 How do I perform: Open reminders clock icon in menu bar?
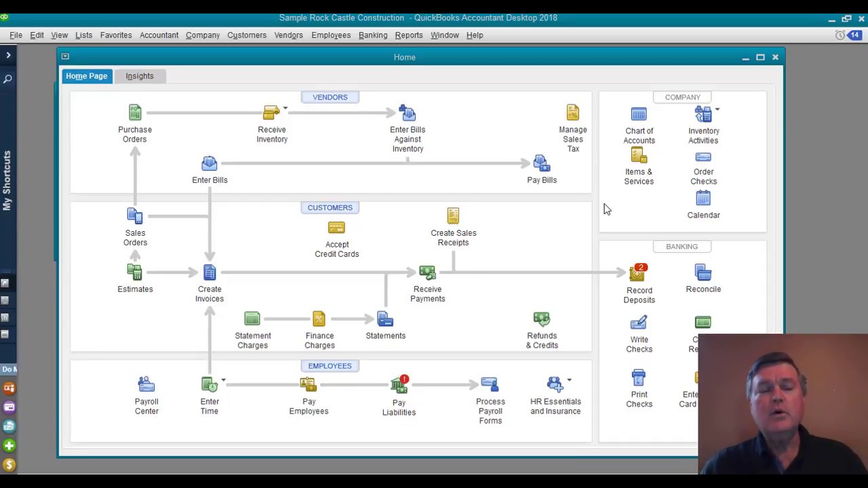[840, 35]
